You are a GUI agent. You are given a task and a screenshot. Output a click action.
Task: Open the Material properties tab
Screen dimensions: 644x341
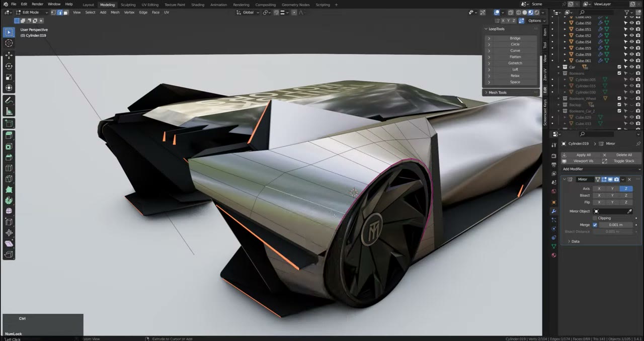point(554,255)
